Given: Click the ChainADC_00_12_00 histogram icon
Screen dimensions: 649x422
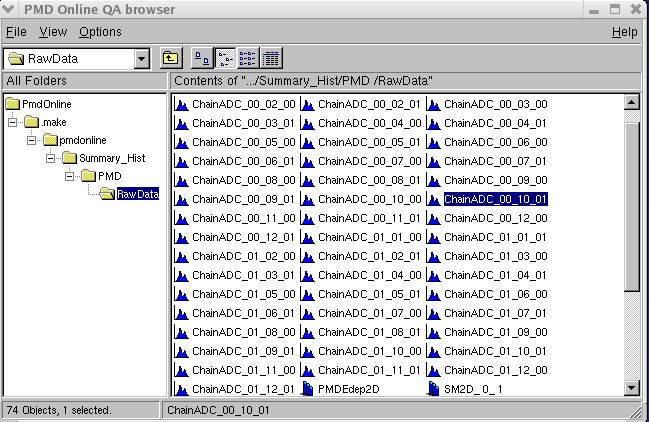Looking at the screenshot, I should click(x=433, y=219).
